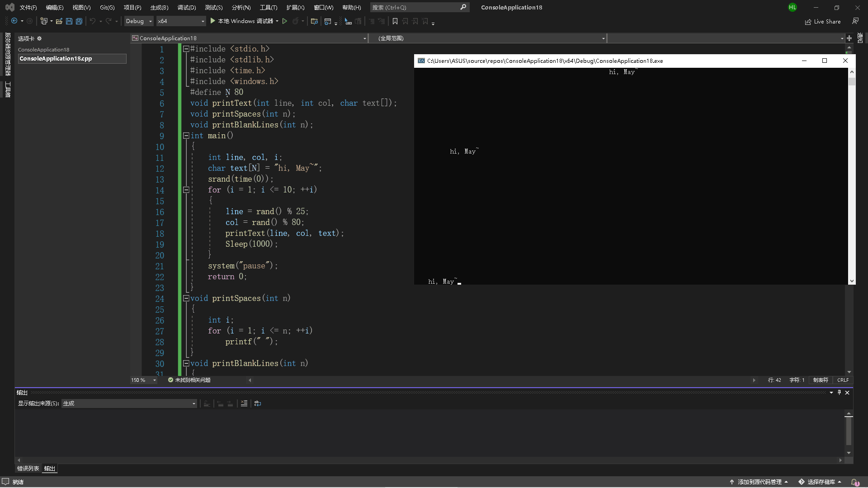Click 添加到源代码管理 in status bar
Screen dimensions: 868x488
759,482
